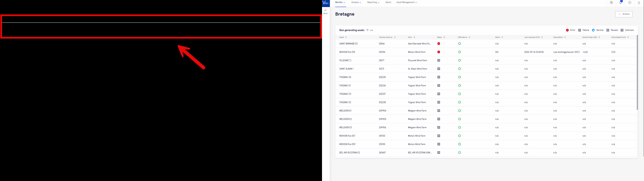Click the error status icon for MOHON Pos E10

438,52
